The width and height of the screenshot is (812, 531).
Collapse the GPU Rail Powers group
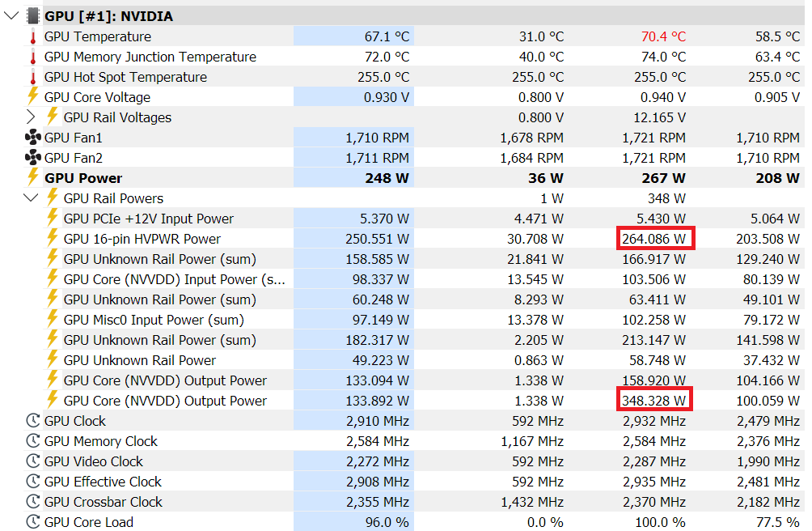(31, 198)
